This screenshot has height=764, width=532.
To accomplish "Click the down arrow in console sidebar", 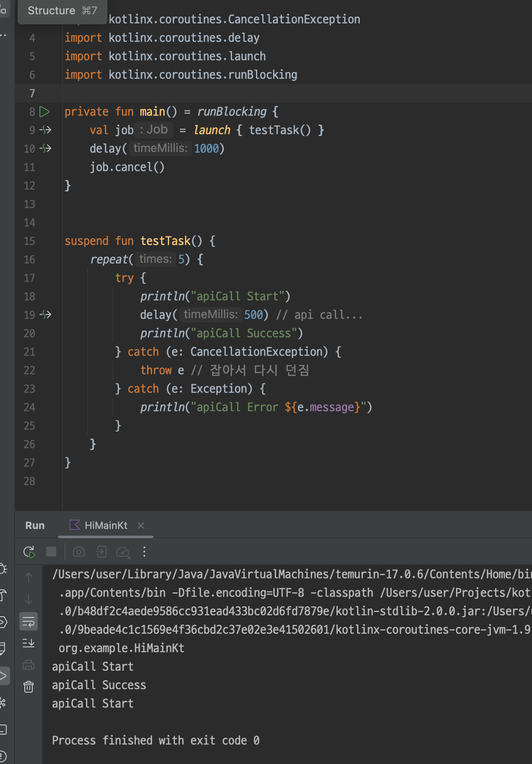I will [29, 599].
